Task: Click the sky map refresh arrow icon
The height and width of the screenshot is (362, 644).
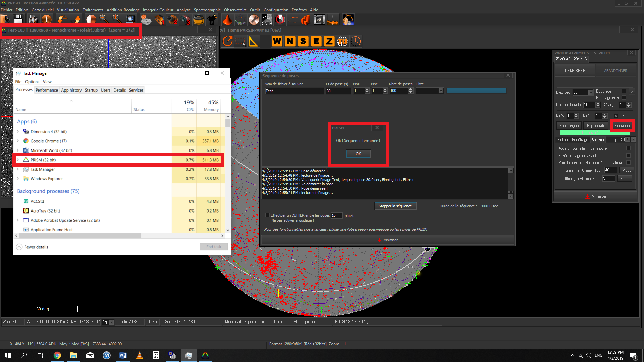Action: (x=228, y=41)
